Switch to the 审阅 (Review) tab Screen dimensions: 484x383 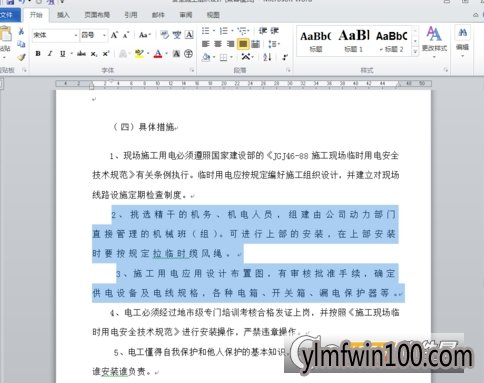coord(186,15)
